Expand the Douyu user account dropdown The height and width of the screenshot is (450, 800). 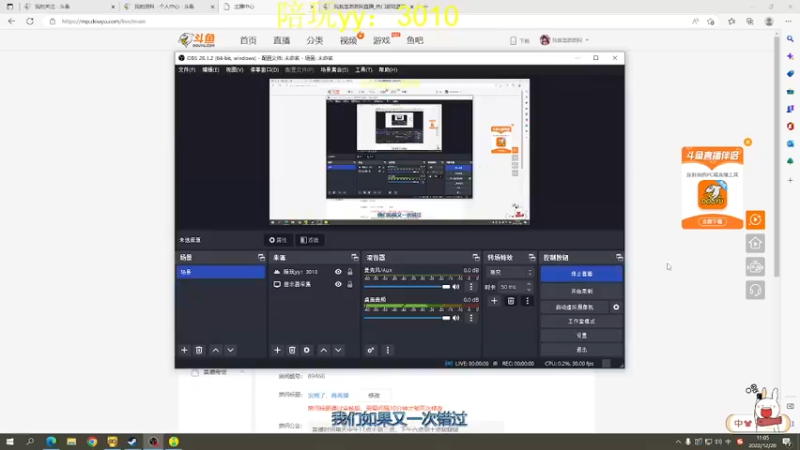(587, 40)
